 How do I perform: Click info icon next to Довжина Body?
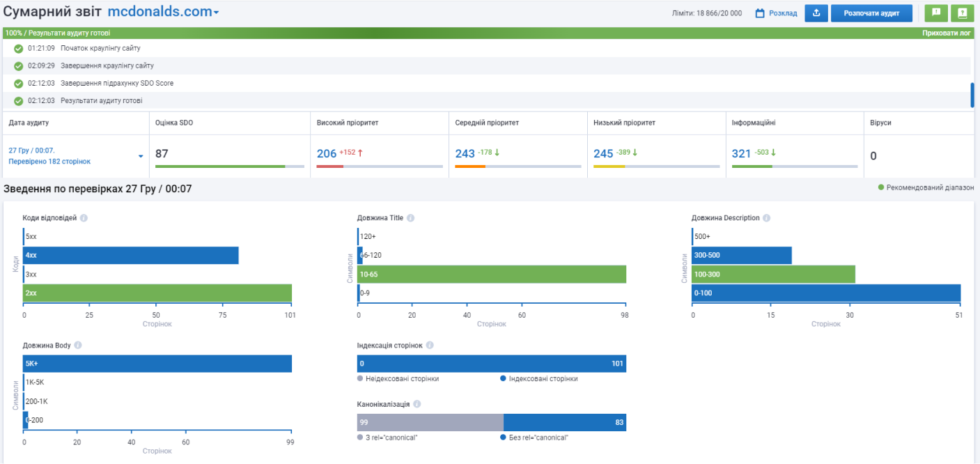click(x=78, y=345)
